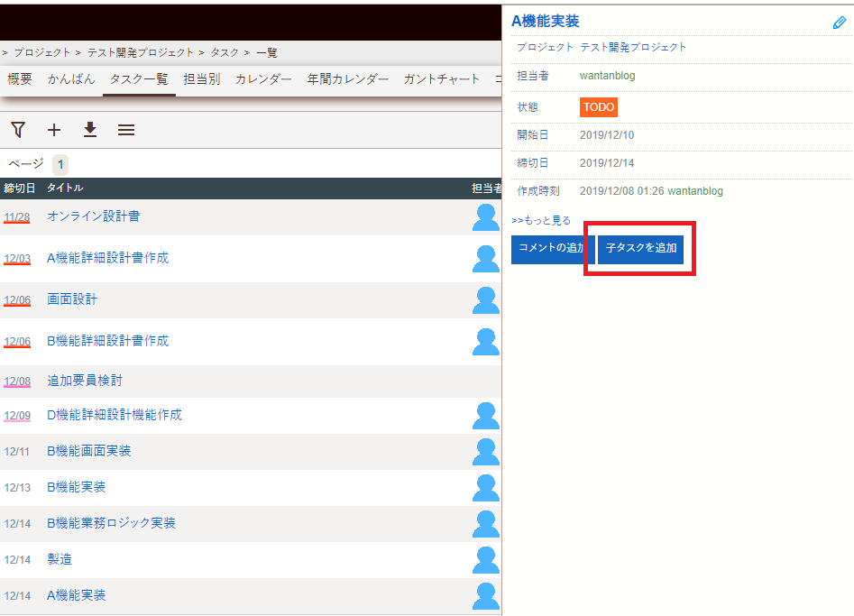Click the 子タスクを追加 button

tap(640, 250)
